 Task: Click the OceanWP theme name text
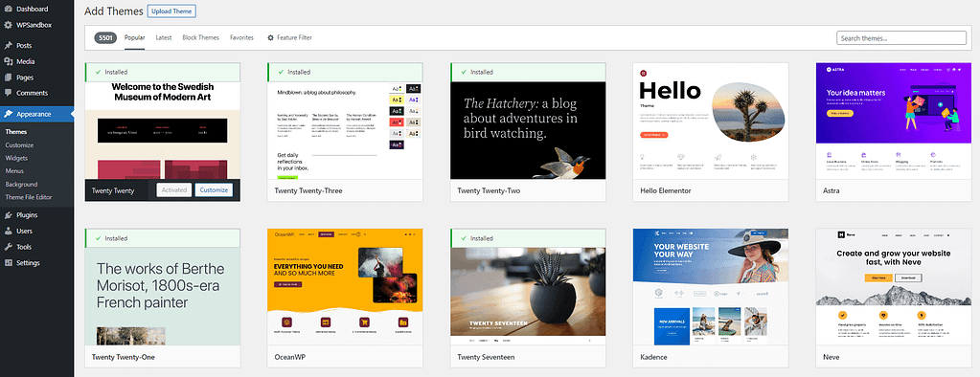click(289, 358)
